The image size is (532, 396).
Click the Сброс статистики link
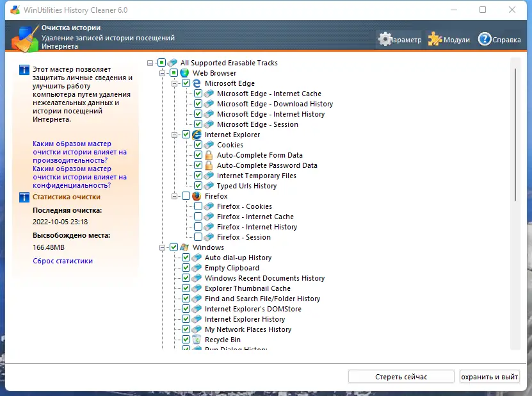click(x=63, y=261)
